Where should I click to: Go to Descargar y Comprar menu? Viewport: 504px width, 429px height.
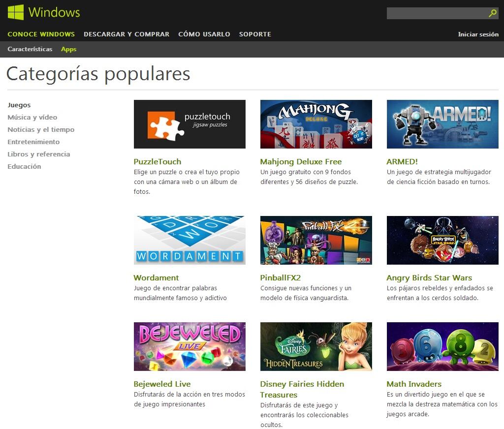126,34
